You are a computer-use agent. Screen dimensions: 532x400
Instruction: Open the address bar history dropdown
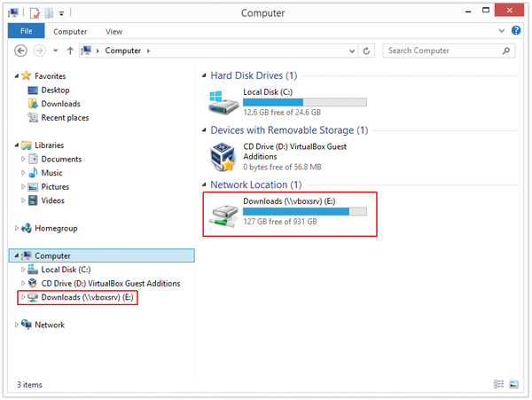click(x=352, y=51)
